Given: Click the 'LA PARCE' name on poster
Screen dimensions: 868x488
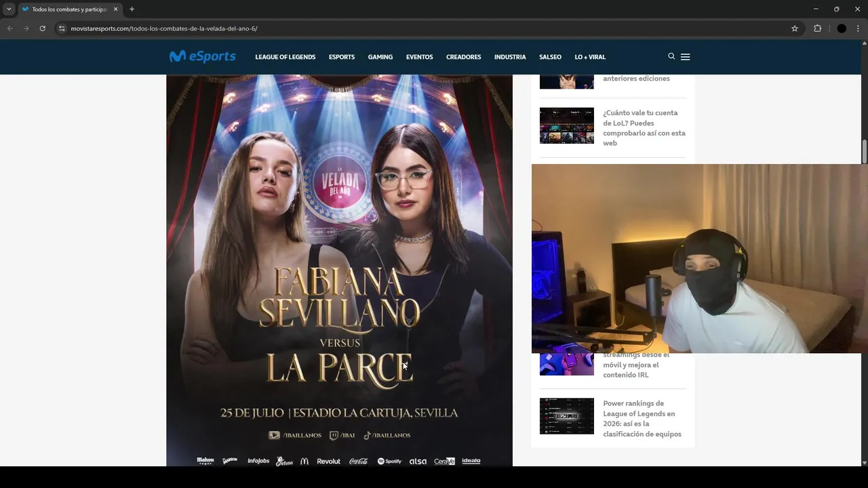Looking at the screenshot, I should point(339,368).
